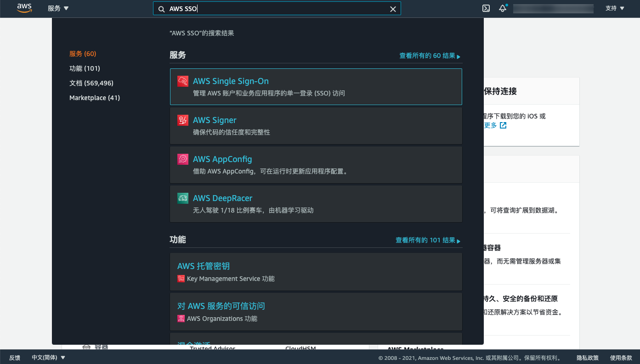Open the 支持 dropdown menu
The height and width of the screenshot is (364, 640).
click(615, 8)
